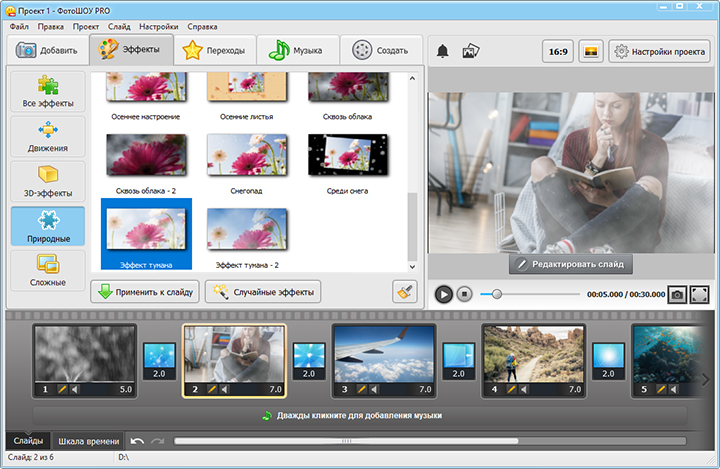This screenshot has width=720, height=469.
Task: Click the preview playback position slider
Action: pyautogui.click(x=497, y=294)
